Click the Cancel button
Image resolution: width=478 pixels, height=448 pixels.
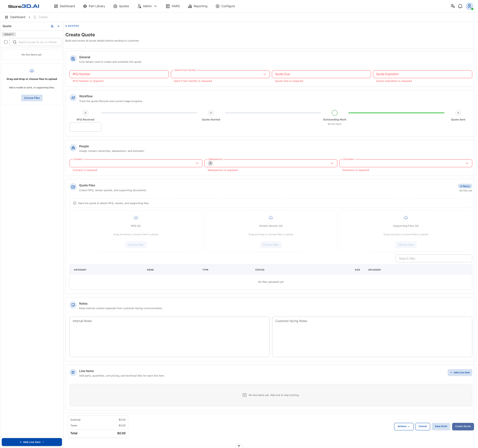pos(423,426)
